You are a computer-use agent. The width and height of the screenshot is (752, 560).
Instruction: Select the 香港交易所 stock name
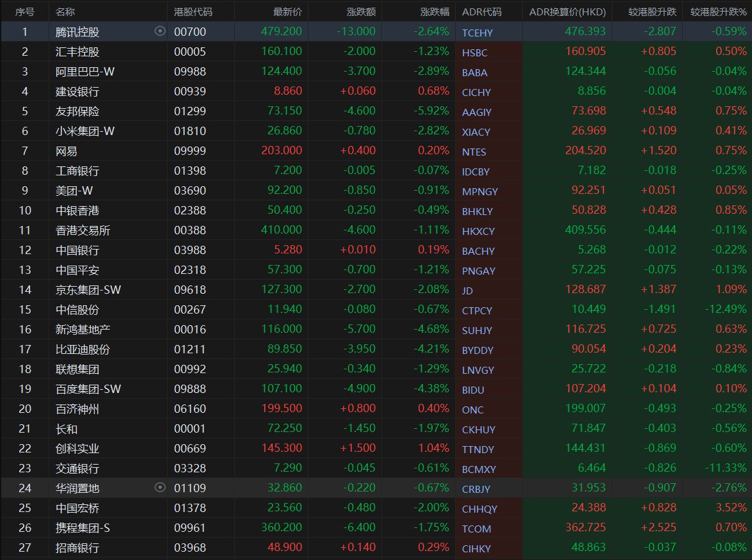tap(83, 230)
